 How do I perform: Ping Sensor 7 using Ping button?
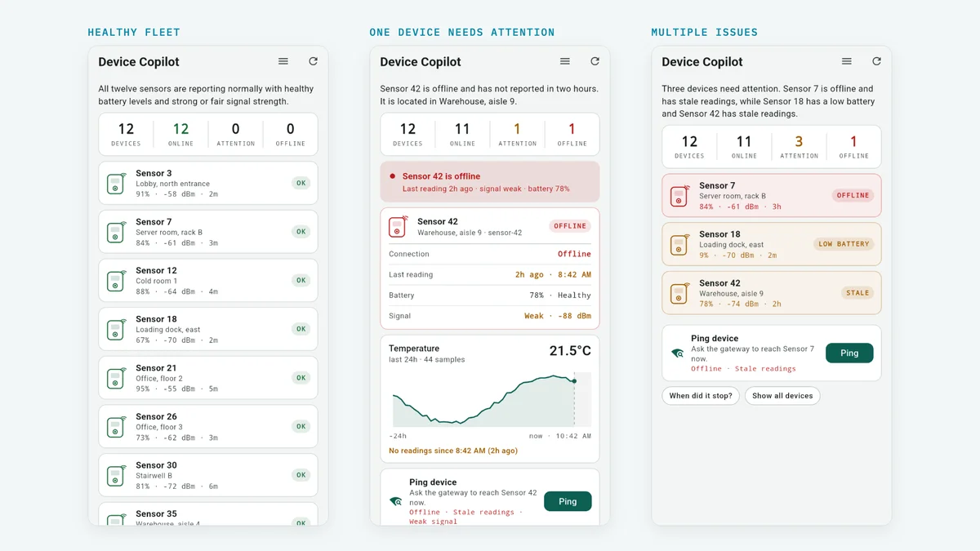click(x=849, y=353)
